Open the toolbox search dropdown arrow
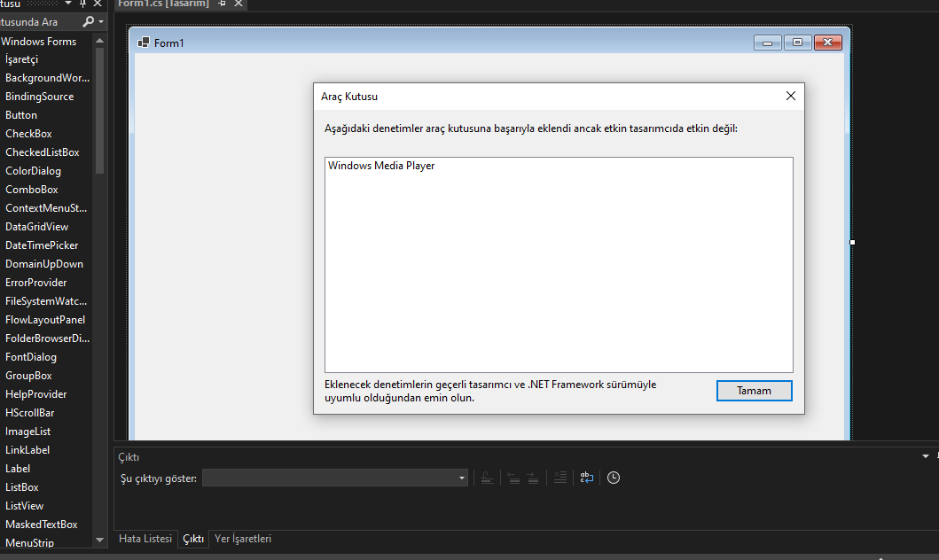Viewport: 939px width, 560px height. 100,21
